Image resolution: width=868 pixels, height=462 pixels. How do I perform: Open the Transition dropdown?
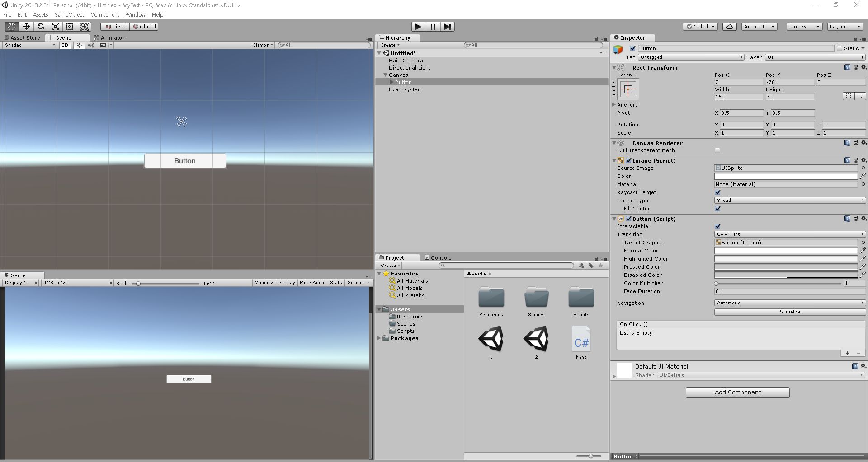point(790,234)
